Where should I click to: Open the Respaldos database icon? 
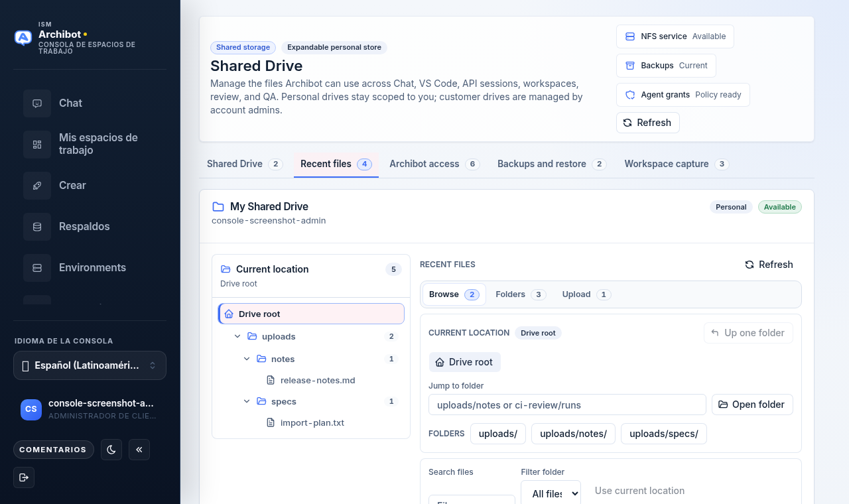37,227
